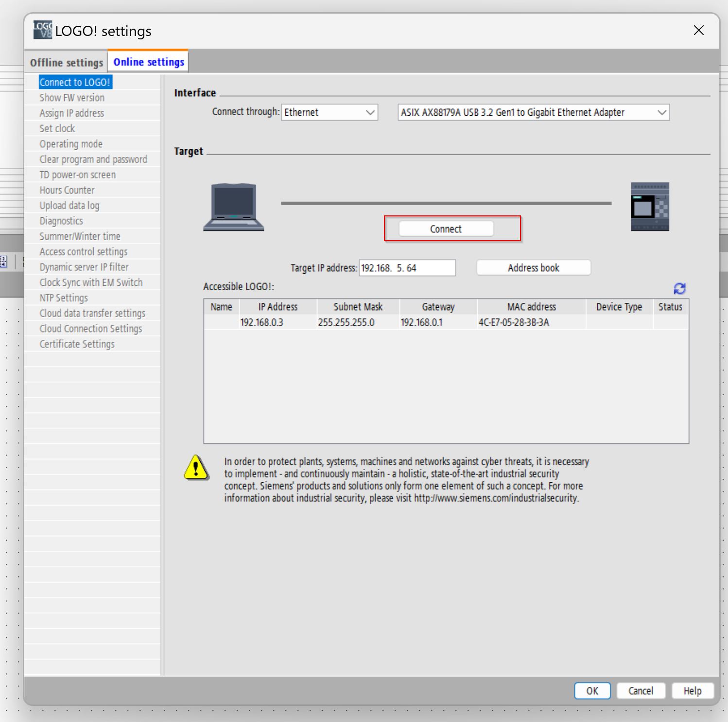728x722 pixels.
Task: Select Cloud Connection Settings
Action: [x=91, y=329]
